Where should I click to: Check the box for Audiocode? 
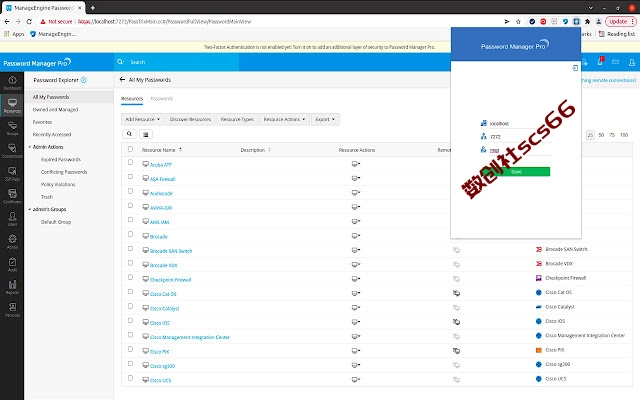130,191
